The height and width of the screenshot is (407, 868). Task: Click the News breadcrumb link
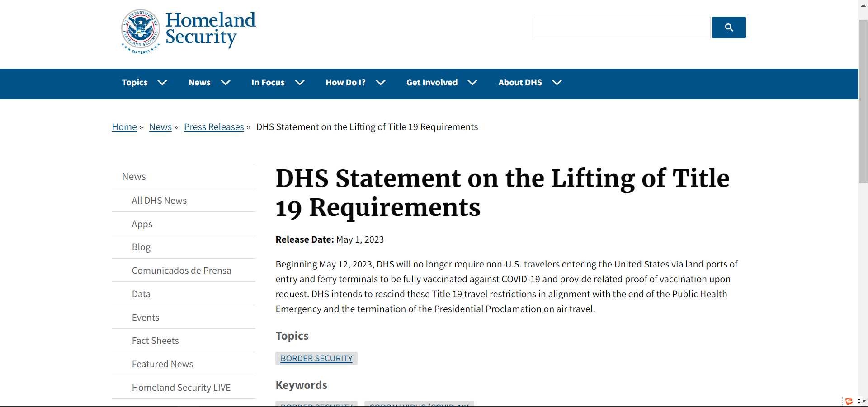click(x=160, y=127)
